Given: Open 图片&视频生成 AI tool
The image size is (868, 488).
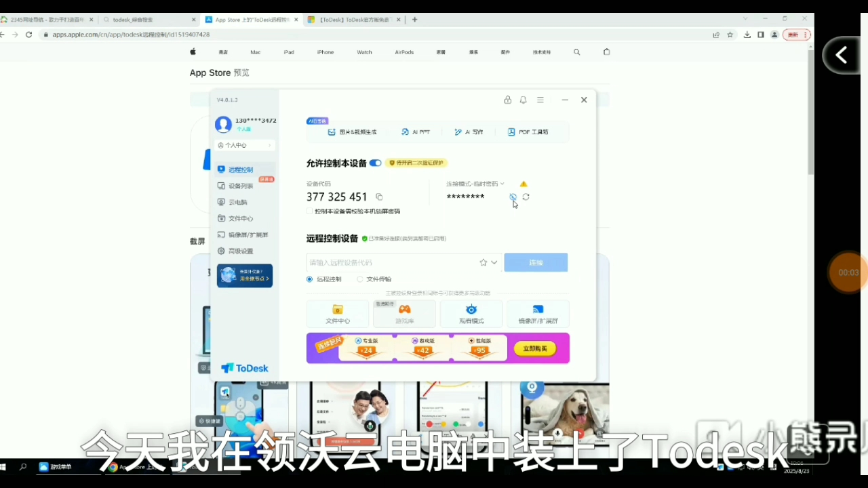Looking at the screenshot, I should (x=352, y=132).
